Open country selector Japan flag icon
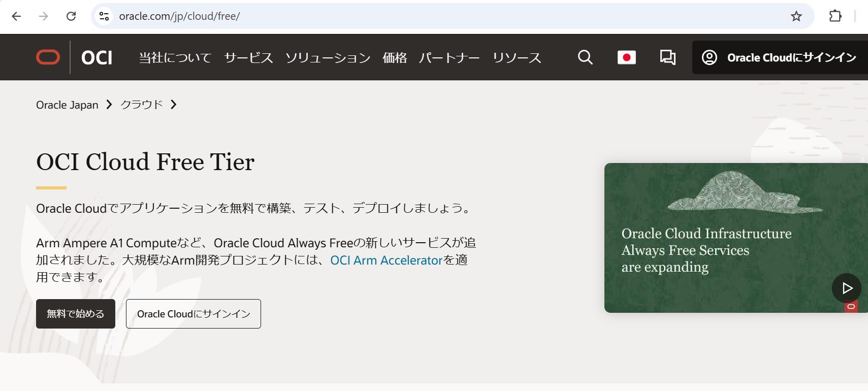Viewport: 868px width, 391px height. pos(626,57)
